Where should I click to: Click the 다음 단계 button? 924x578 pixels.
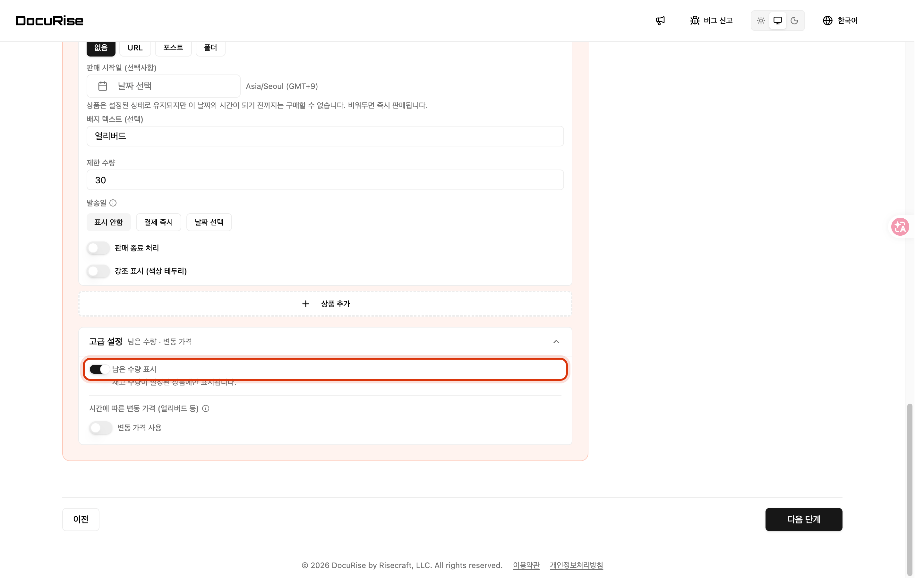coord(804,520)
